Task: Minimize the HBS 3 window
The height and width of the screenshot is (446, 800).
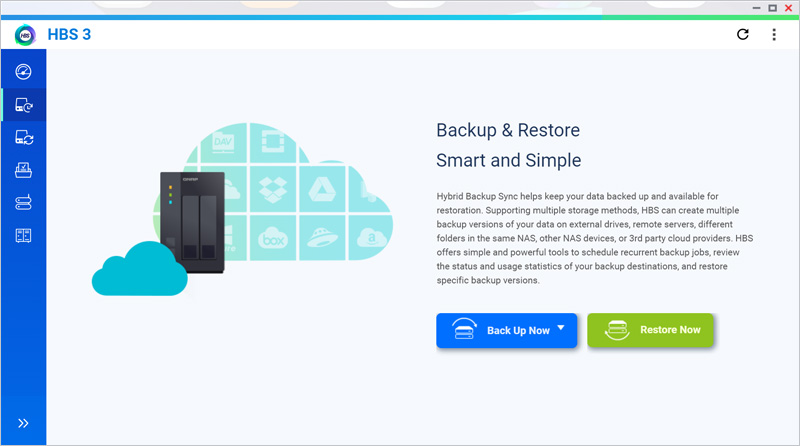Action: [756, 8]
